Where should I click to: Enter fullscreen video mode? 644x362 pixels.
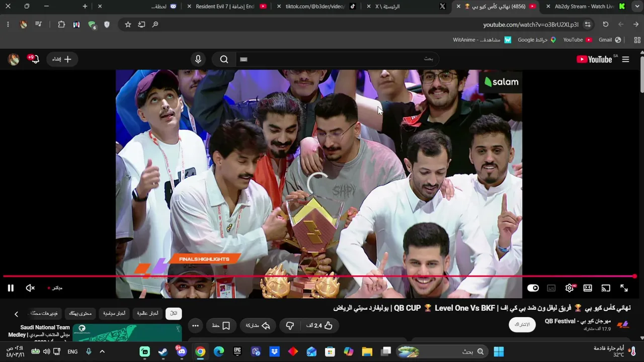click(x=624, y=288)
